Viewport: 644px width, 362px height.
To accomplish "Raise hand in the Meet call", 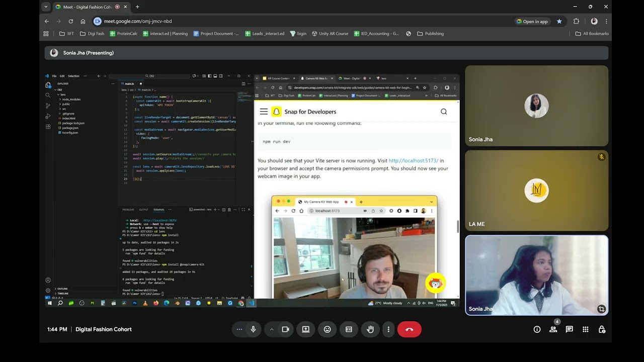I will (x=370, y=329).
